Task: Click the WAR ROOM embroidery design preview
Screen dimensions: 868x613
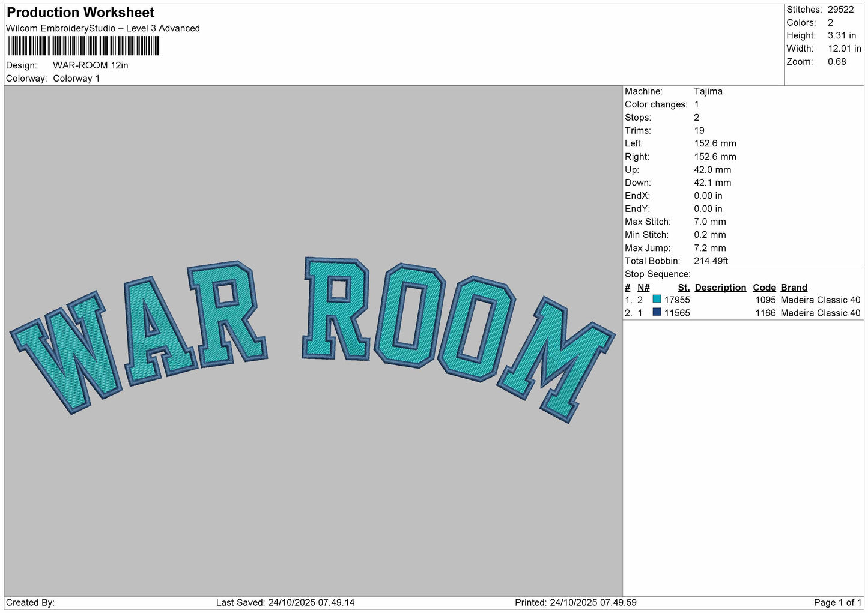Action: click(312, 340)
